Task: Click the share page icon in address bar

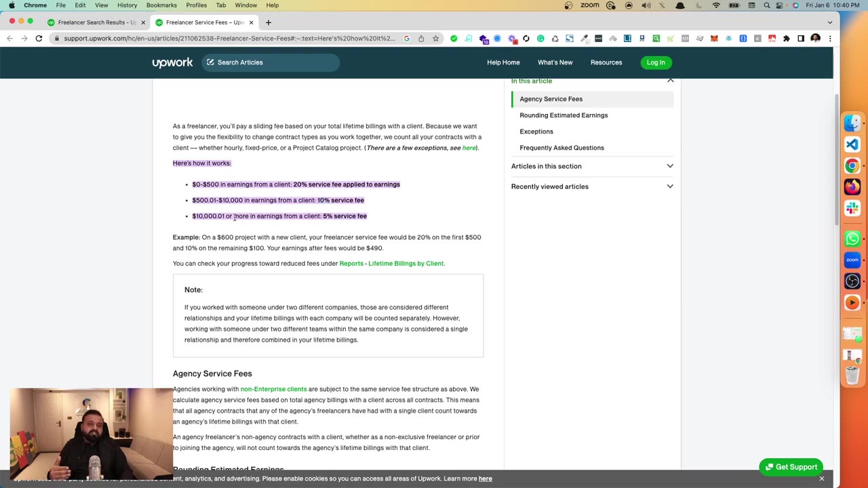Action: tap(421, 39)
